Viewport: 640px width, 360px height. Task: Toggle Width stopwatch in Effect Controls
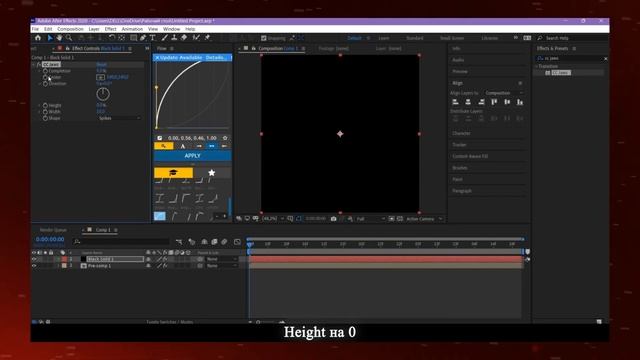pos(45,111)
